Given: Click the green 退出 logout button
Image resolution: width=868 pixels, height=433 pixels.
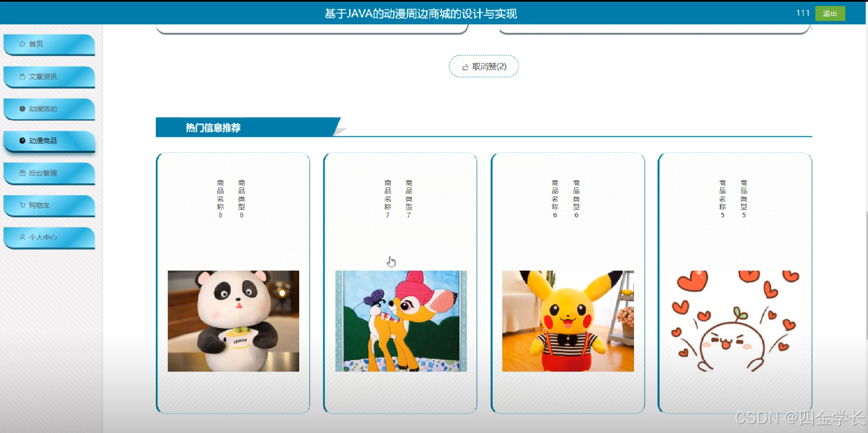Looking at the screenshot, I should click(830, 14).
